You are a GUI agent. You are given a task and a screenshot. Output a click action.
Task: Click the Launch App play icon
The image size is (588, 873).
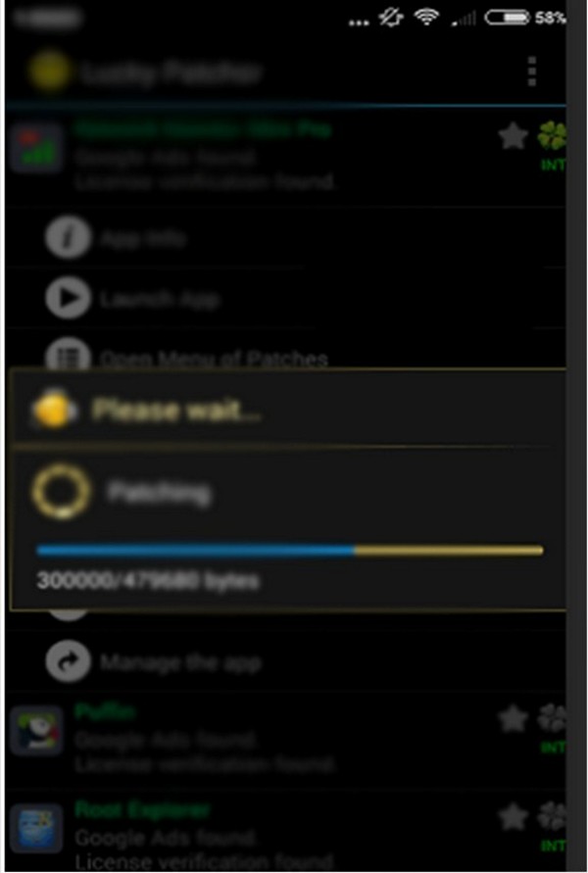pos(68,299)
